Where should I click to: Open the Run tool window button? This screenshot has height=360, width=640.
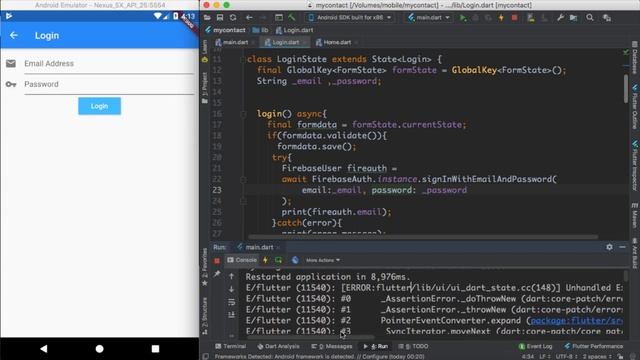pos(376,346)
